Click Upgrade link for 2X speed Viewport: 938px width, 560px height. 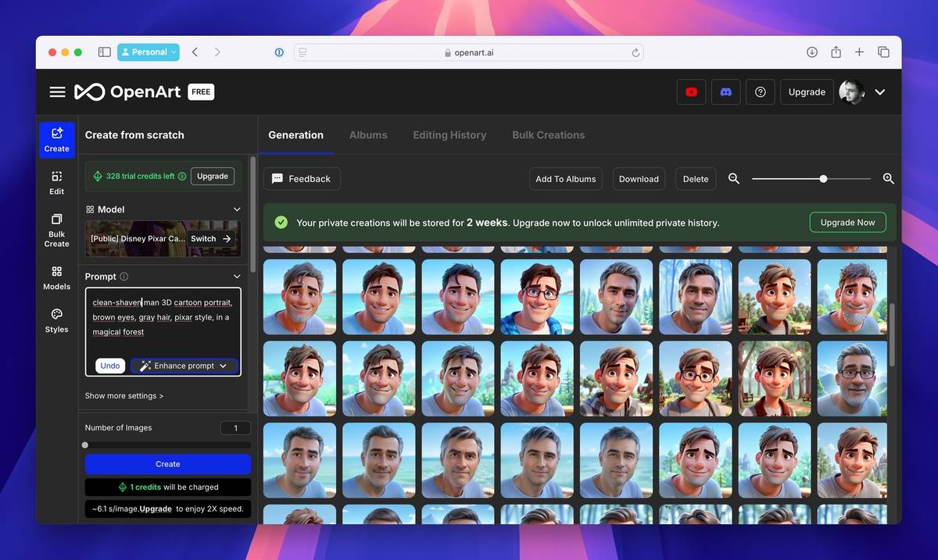(156, 508)
